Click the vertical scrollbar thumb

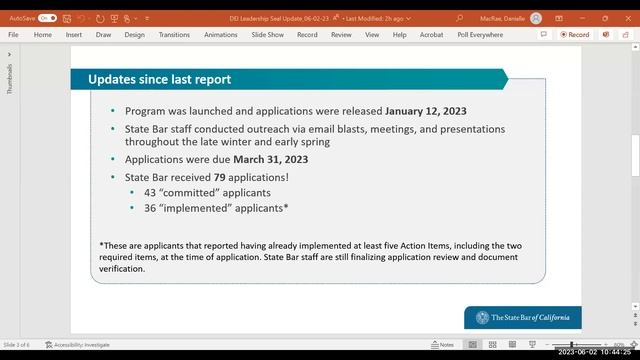coord(636,156)
